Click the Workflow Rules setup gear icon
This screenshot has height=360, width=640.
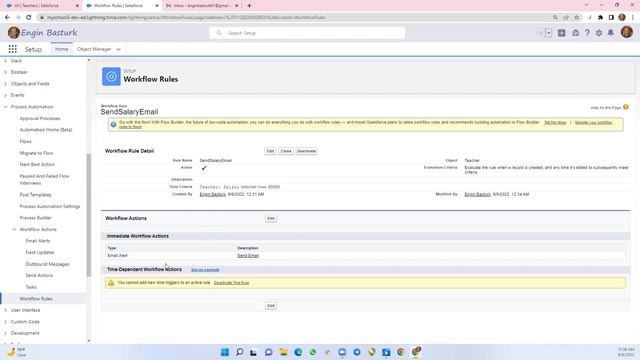coord(111,76)
